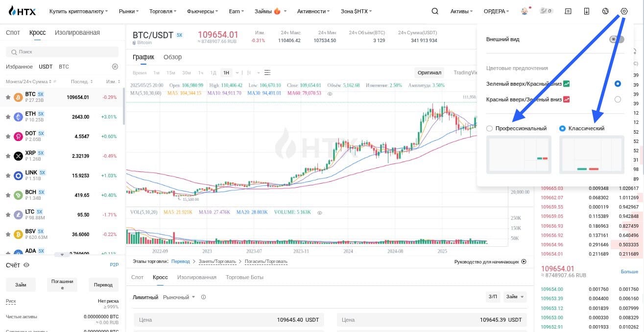The width and height of the screenshot is (644, 332).
Task: Select Торговые Боты tab
Action: pyautogui.click(x=244, y=277)
